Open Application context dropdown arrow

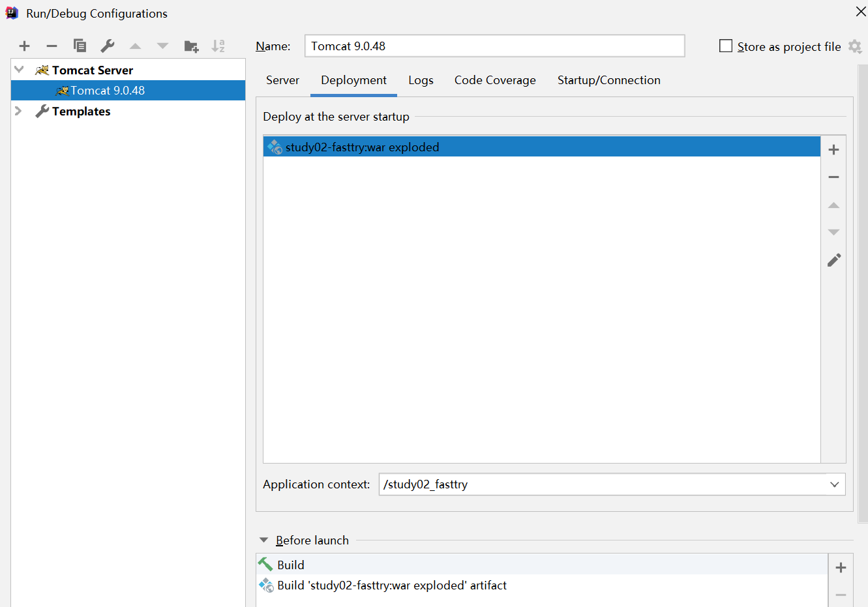pyautogui.click(x=835, y=484)
